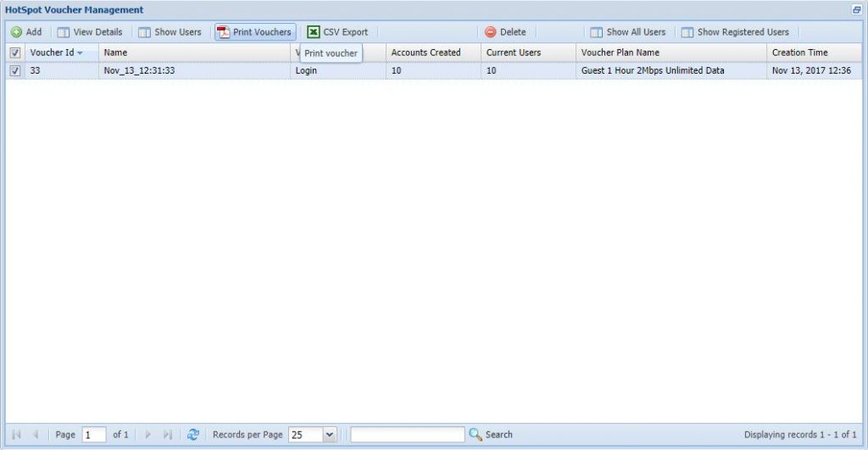The image size is (868, 450).
Task: Sort by the Voucher Id column header
Action: click(52, 53)
